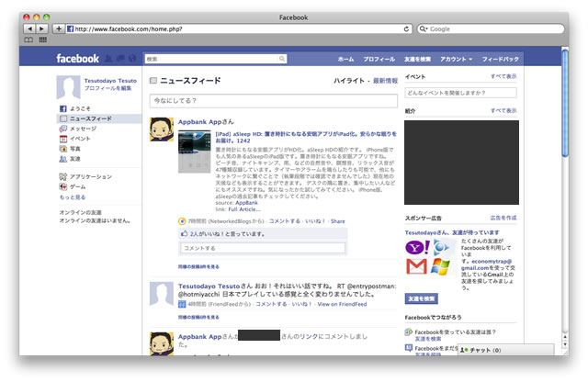
Task: Click the コメントする comment field
Action: coord(263,248)
